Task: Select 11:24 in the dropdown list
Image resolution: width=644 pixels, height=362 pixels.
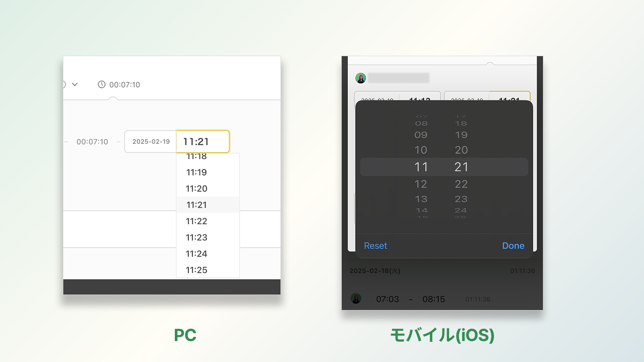Action: click(197, 254)
